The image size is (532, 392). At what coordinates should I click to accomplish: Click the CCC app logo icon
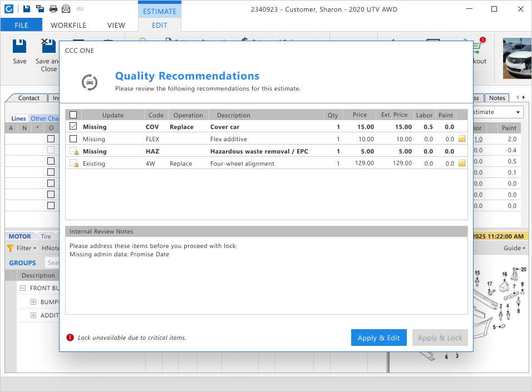click(9, 9)
